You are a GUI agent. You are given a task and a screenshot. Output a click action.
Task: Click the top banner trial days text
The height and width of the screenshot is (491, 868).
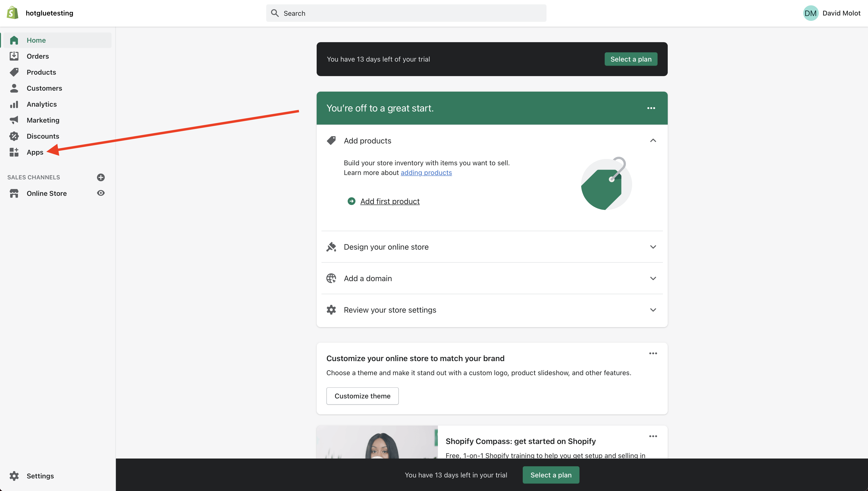(378, 59)
